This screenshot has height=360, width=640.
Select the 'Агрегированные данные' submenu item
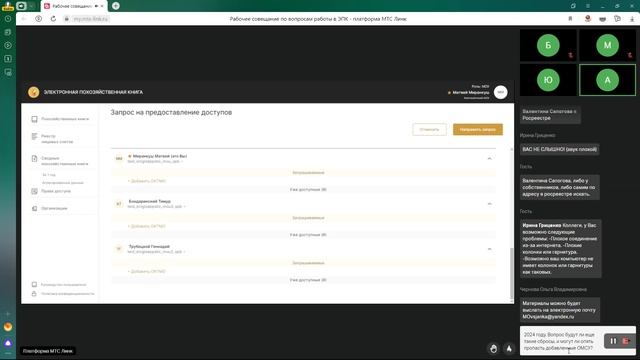63,183
